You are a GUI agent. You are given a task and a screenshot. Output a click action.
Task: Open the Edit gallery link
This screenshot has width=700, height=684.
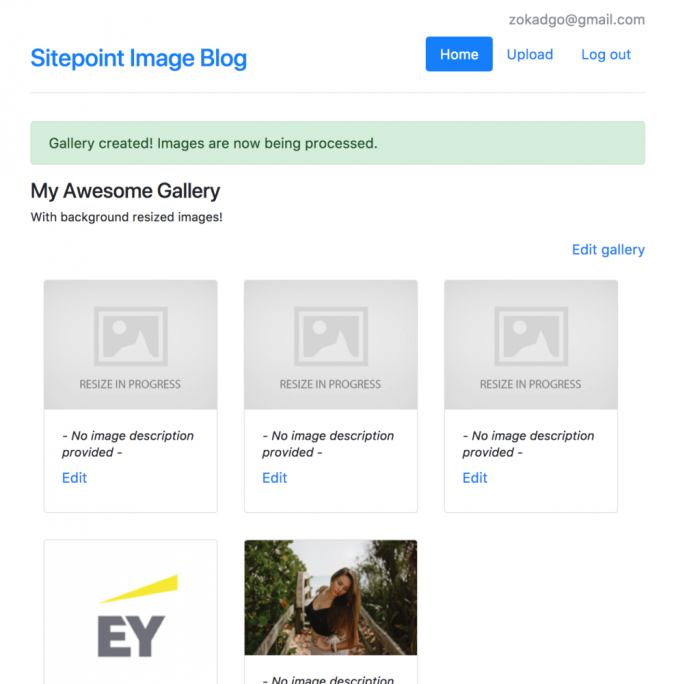[608, 249]
